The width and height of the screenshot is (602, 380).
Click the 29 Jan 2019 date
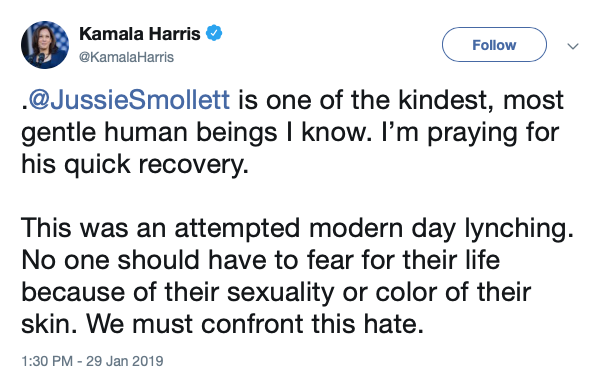[x=124, y=361]
